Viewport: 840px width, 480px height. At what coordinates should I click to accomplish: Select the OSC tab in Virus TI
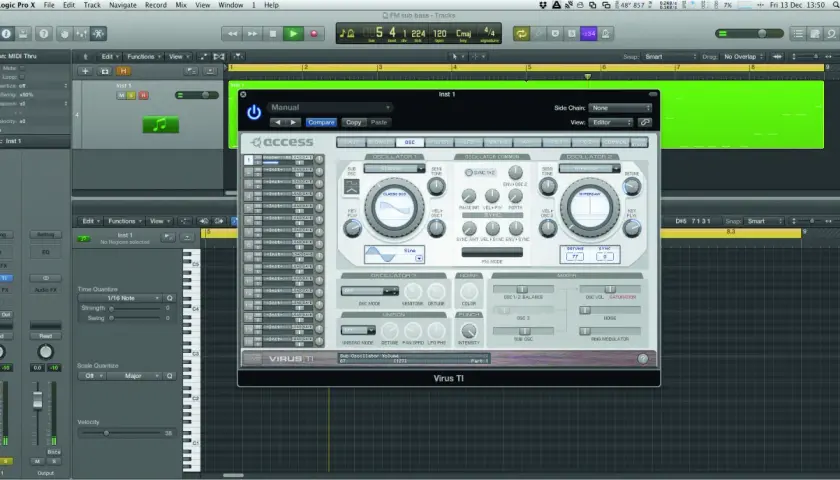[410, 142]
